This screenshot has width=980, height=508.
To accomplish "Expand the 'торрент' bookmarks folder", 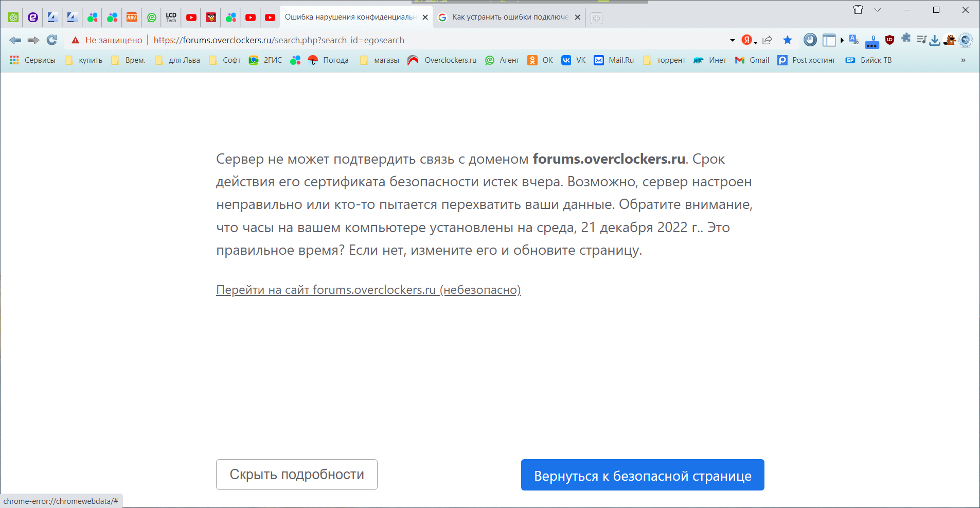I will [x=664, y=60].
